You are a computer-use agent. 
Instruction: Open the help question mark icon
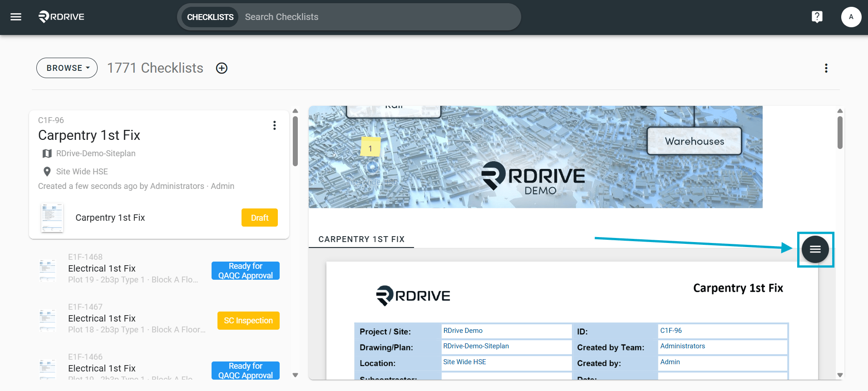click(817, 17)
